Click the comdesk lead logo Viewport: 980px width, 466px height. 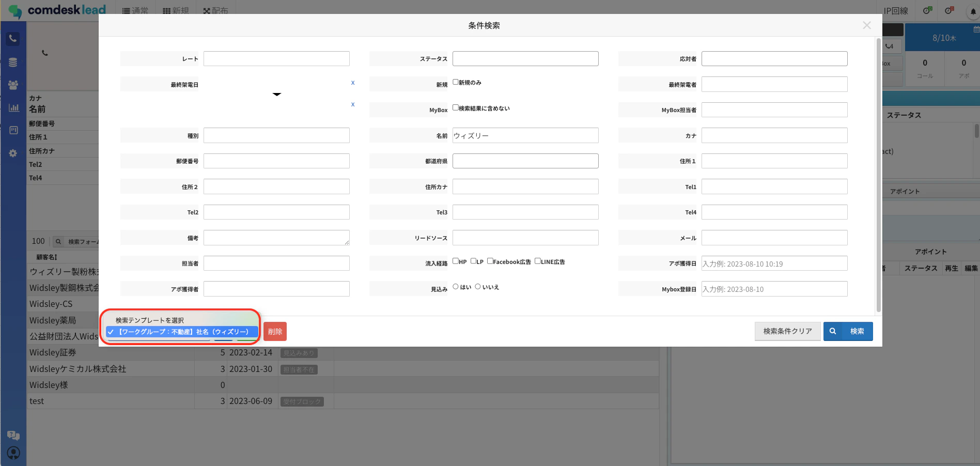(x=57, y=10)
